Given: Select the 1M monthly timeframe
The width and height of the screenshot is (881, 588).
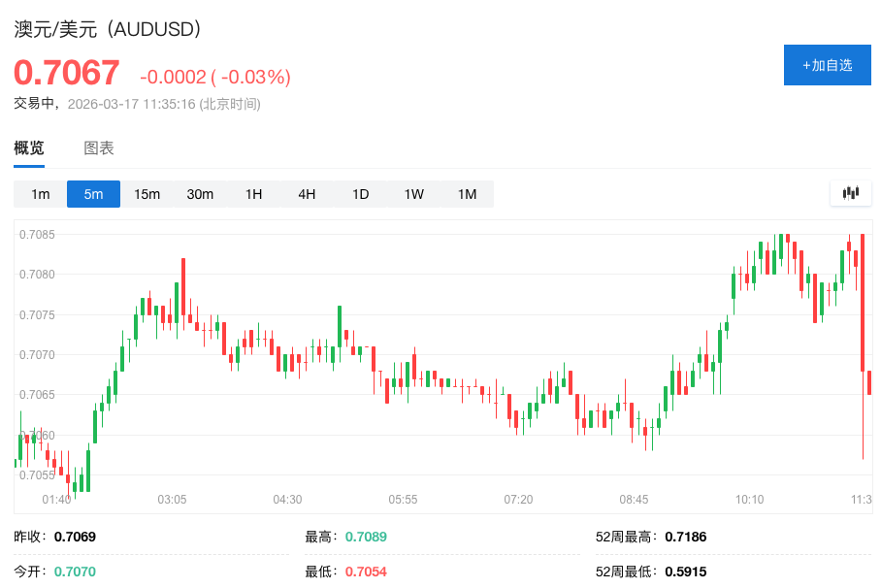Looking at the screenshot, I should tap(467, 194).
